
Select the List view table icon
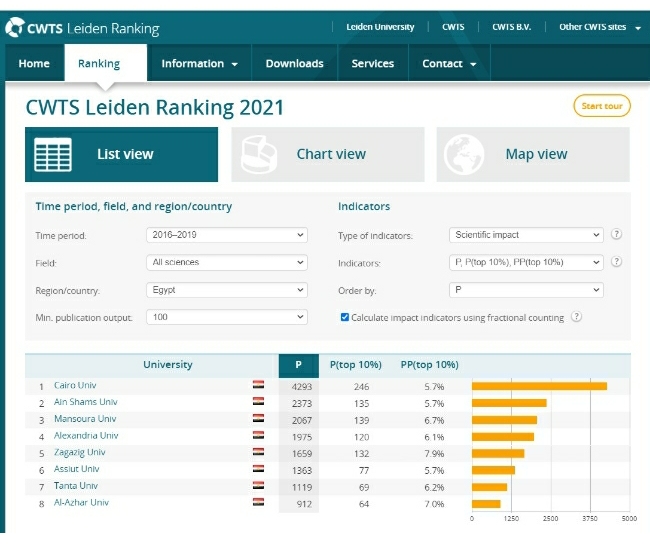[x=53, y=154]
